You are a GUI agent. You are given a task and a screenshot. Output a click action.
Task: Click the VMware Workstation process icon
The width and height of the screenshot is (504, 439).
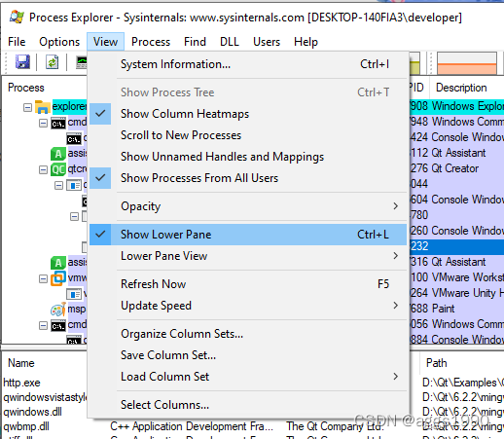(x=58, y=278)
